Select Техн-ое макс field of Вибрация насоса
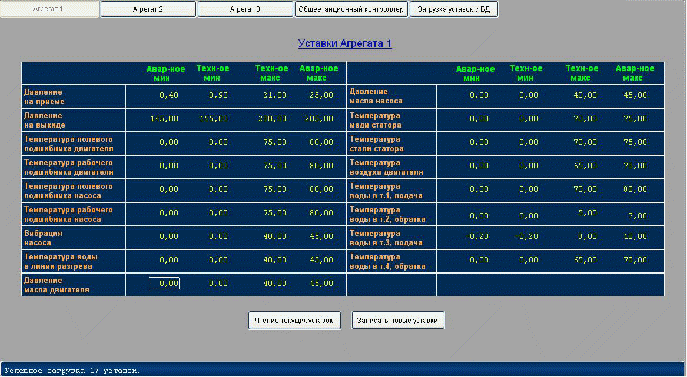The height and width of the screenshot is (377, 687). click(x=272, y=236)
